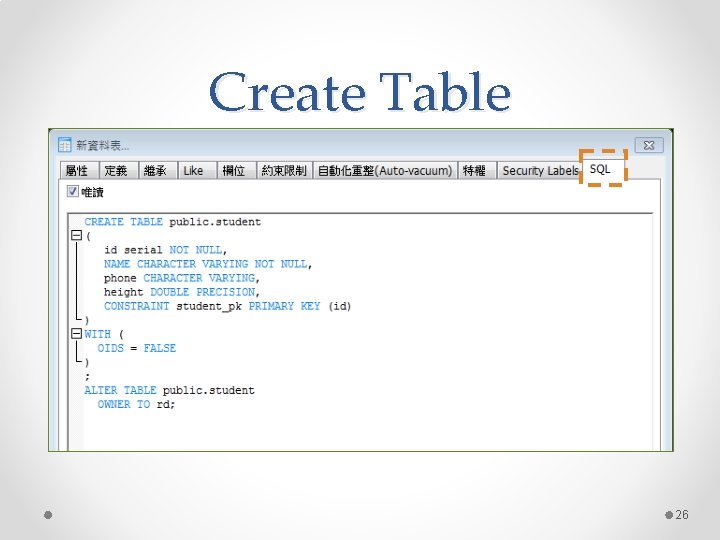Toggle the 唯讀 read-only checkbox
The width and height of the screenshot is (720, 540).
click(x=73, y=191)
